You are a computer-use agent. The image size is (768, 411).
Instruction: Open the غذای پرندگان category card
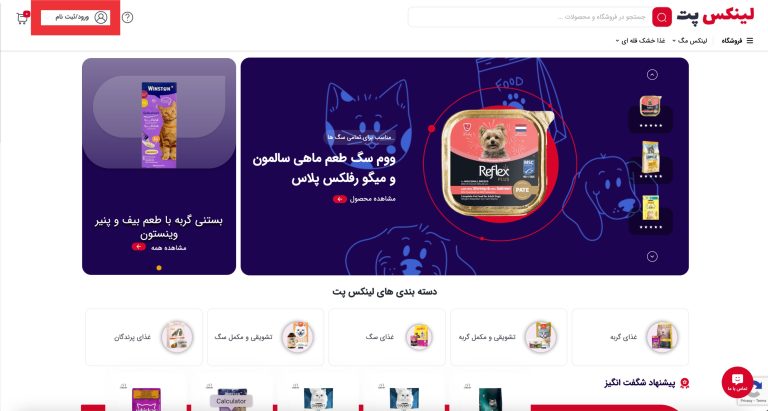tap(144, 337)
